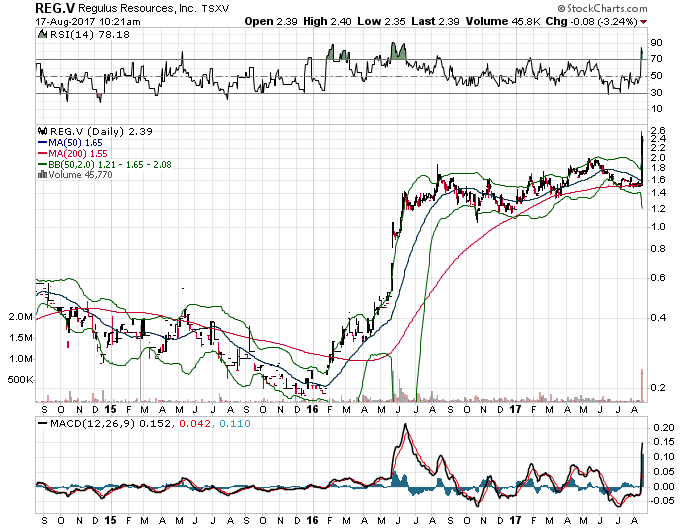
Task: Click the REG.V (Daily) candlestick legend icon
Action: click(x=42, y=130)
